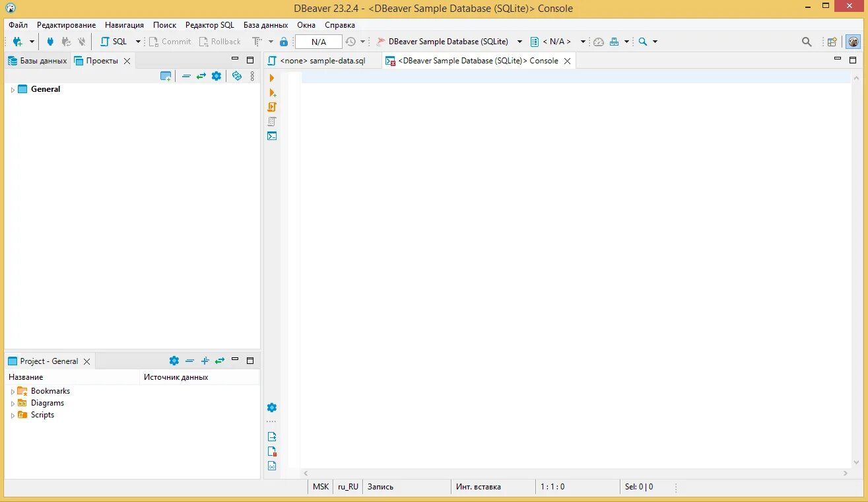Image resolution: width=868 pixels, height=502 pixels.
Task: Click the transaction history clock icon
Action: [351, 42]
